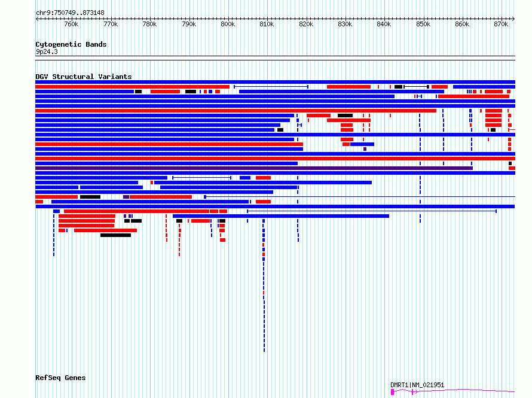Image resolution: width=532 pixels, height=398 pixels.
Task: Click the 780k ruler label
Action: point(149,25)
